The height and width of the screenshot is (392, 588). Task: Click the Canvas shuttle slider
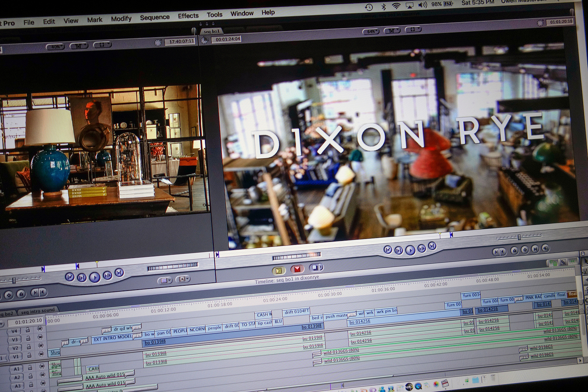coord(519,237)
